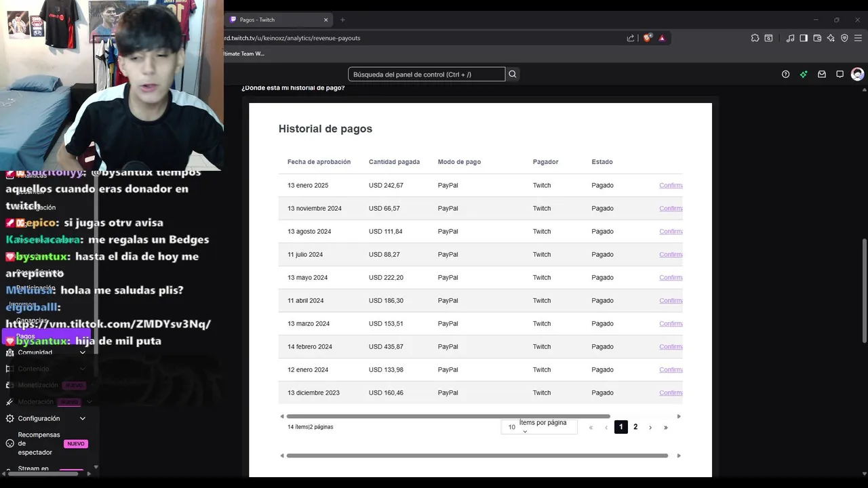This screenshot has height=488, width=868.
Task: Jump to first page with double arrow
Action: (591, 427)
